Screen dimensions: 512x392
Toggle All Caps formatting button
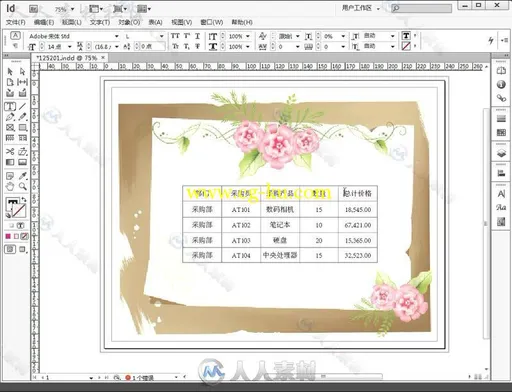pyautogui.click(x=175, y=36)
